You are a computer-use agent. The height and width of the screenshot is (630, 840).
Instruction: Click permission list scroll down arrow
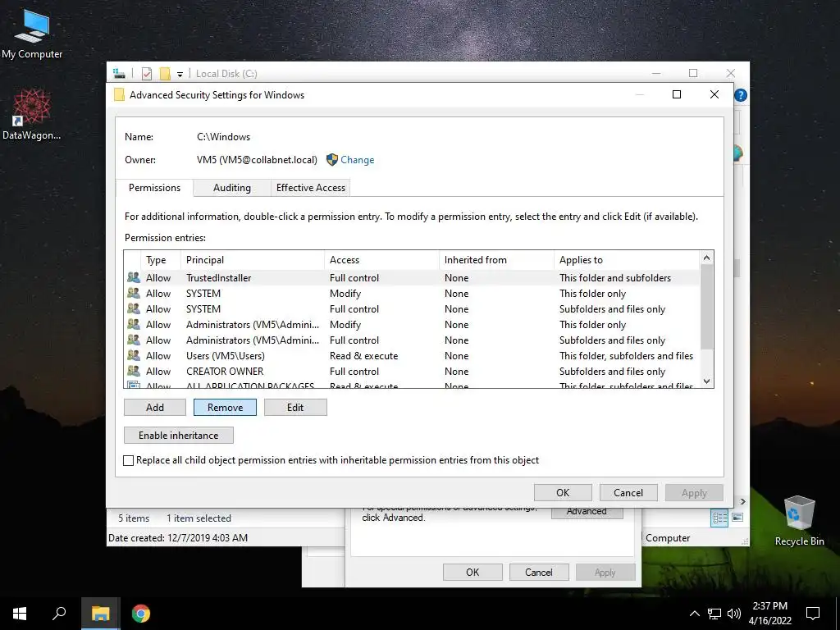(x=706, y=381)
